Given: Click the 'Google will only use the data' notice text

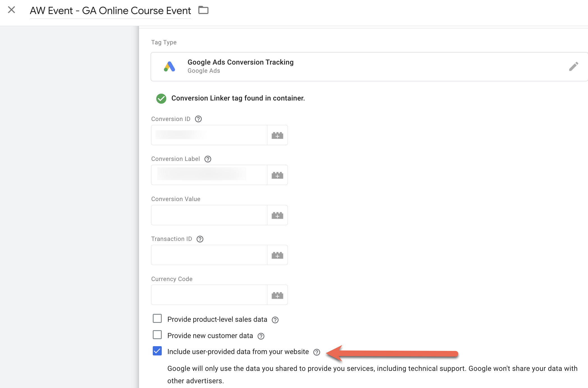Looking at the screenshot, I should 372,375.
